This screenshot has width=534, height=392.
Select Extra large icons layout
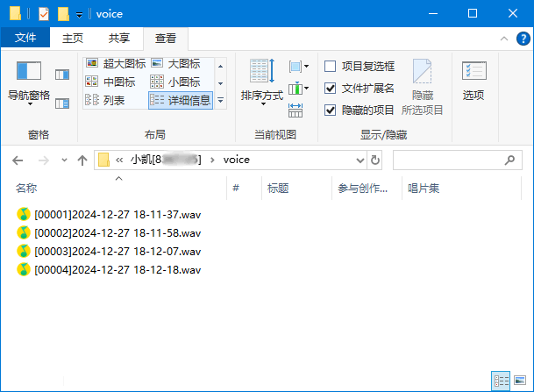click(116, 64)
